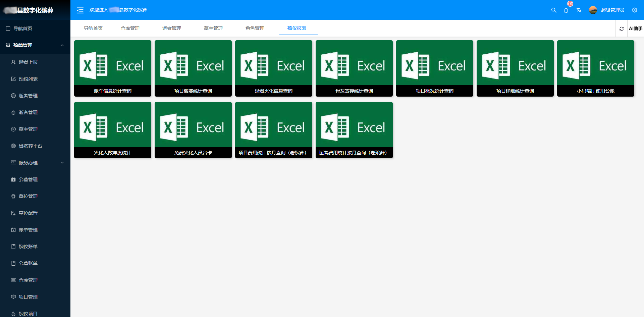Click the 超级管理员 user avatar
Image resolution: width=644 pixels, height=317 pixels.
coord(593,10)
